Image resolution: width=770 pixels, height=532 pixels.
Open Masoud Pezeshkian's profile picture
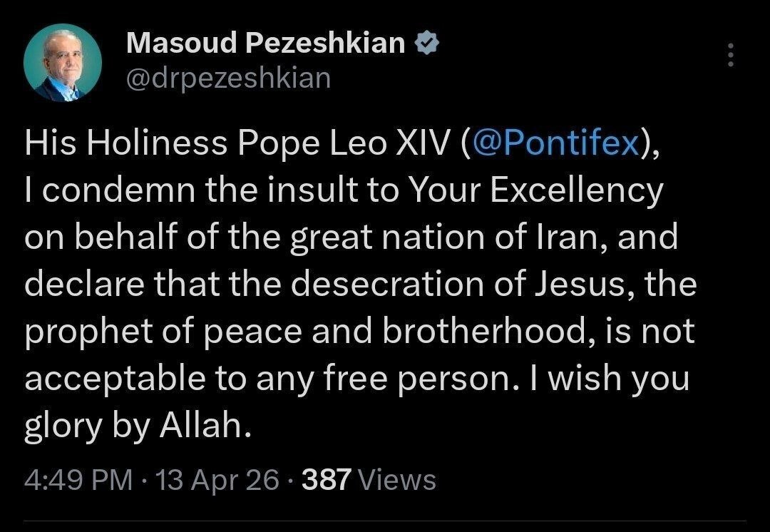click(63, 63)
